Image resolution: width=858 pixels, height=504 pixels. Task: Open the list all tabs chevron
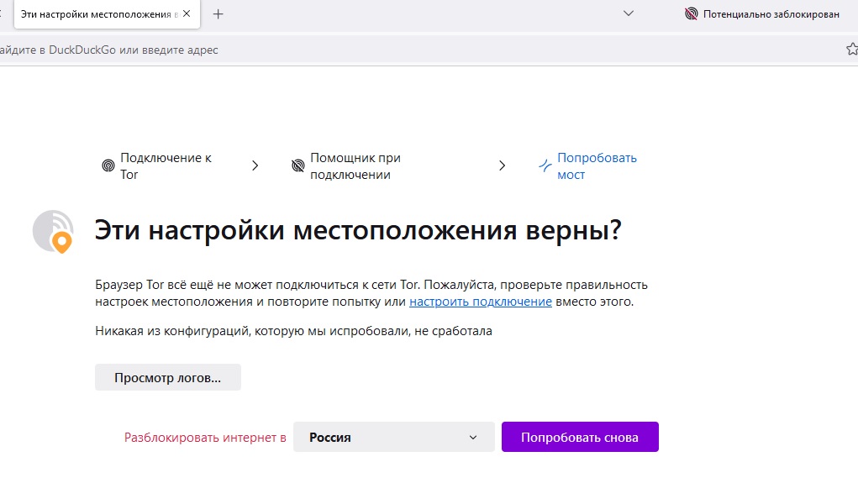(629, 13)
